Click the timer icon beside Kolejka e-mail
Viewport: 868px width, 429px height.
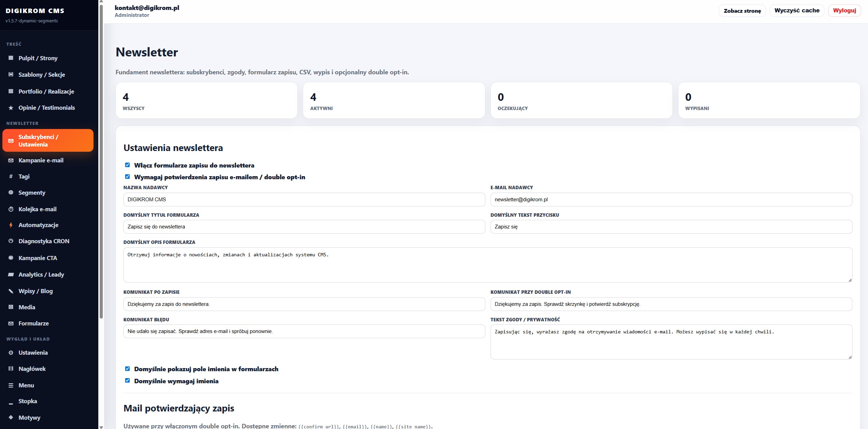pyautogui.click(x=11, y=209)
